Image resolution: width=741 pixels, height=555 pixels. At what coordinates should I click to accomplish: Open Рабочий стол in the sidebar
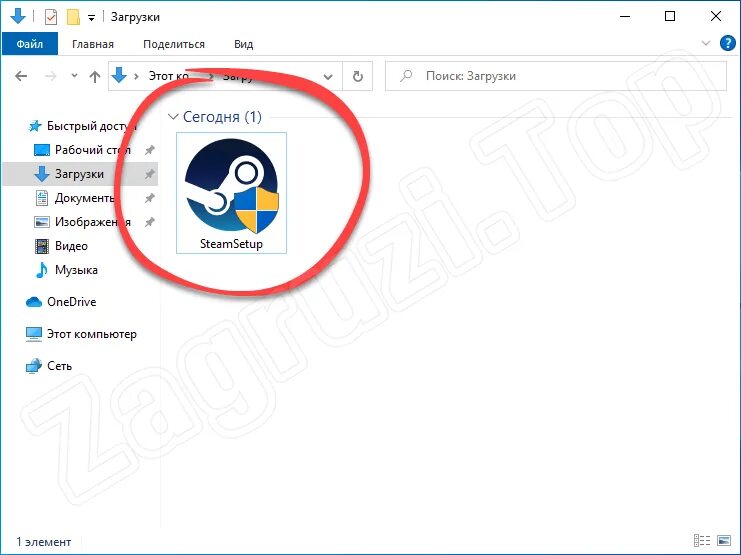[x=92, y=150]
